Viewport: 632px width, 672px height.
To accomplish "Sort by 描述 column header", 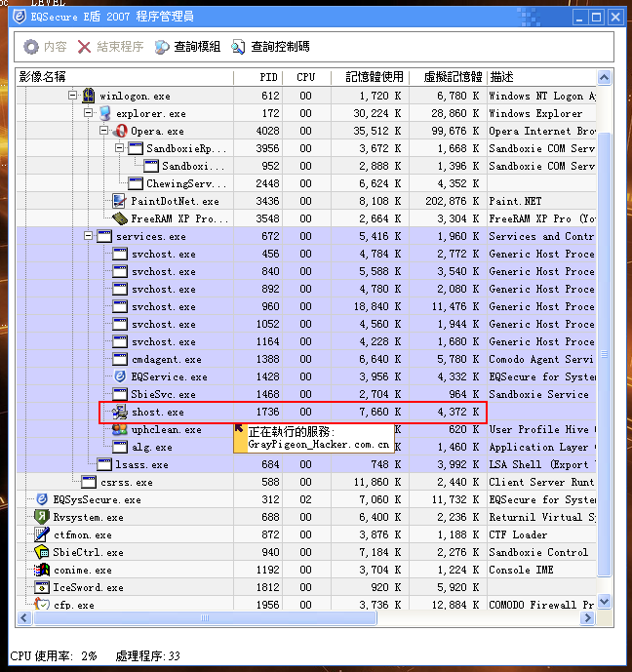I will point(542,77).
